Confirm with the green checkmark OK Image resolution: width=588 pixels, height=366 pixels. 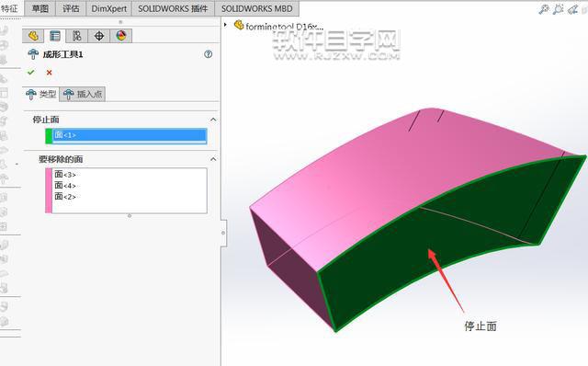(30, 72)
